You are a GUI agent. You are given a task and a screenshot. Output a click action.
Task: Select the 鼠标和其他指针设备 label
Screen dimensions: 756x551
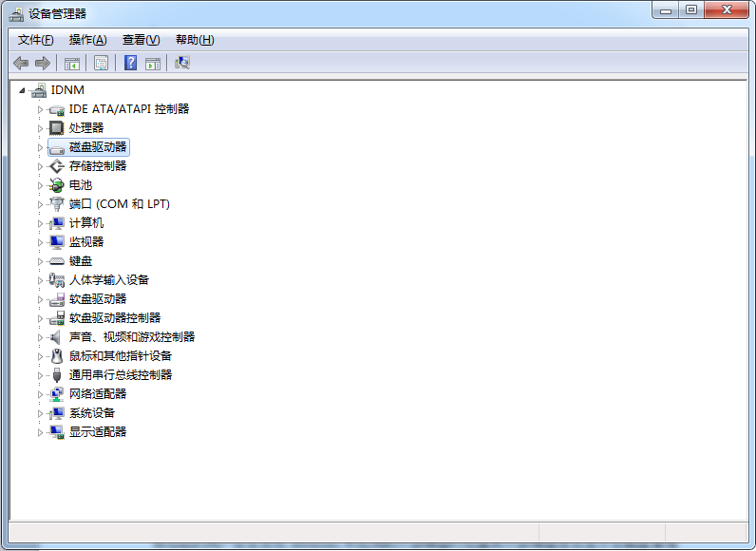point(121,355)
